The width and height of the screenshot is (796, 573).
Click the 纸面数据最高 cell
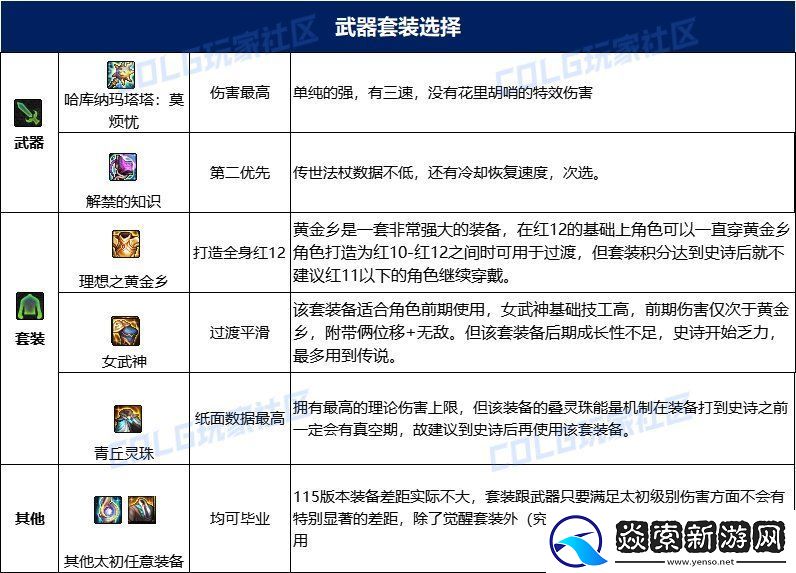tap(240, 419)
